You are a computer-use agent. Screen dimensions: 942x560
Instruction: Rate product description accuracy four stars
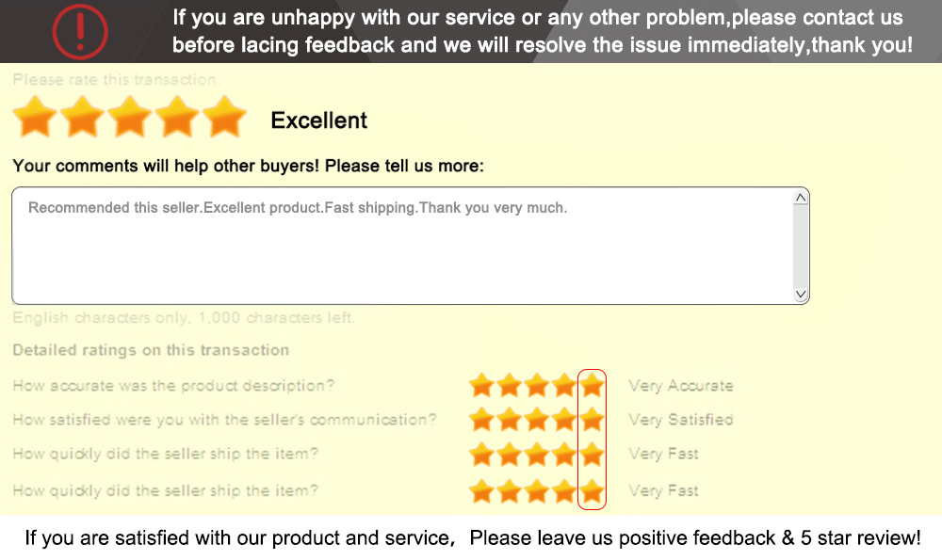coord(564,385)
